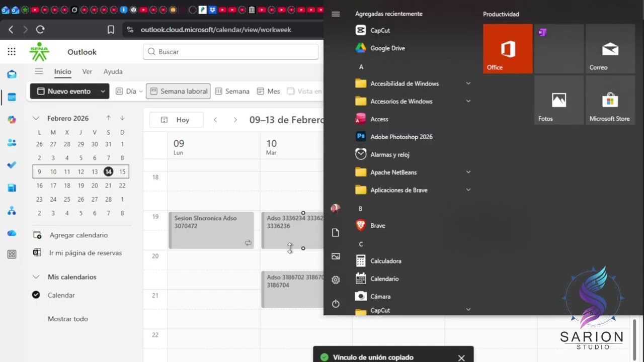View site information icon beside URL
The image size is (644, 362).
pos(130,30)
